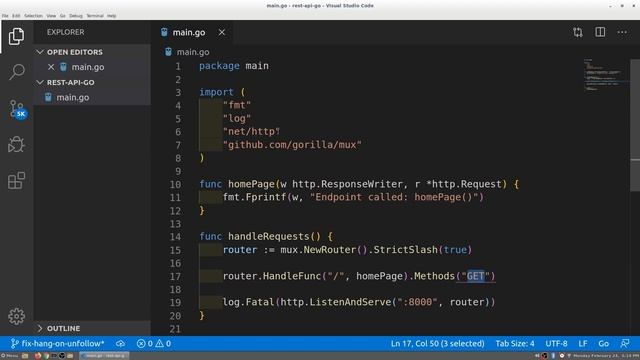This screenshot has width=640, height=360.
Task: Switch git branch fix-hang-on-unfollow*
Action: 58,344
